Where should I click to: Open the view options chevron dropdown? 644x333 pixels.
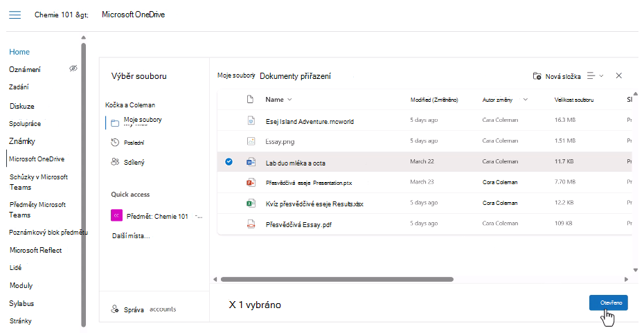pos(601,76)
